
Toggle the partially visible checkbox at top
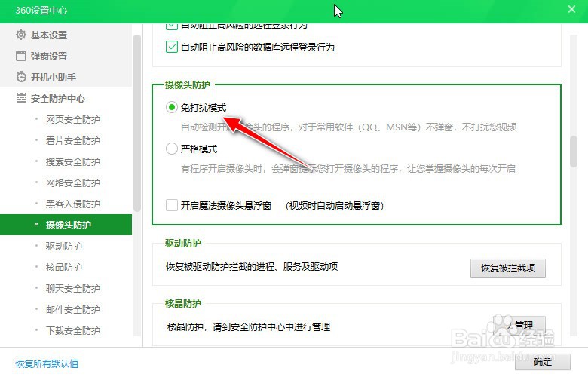click(x=172, y=26)
